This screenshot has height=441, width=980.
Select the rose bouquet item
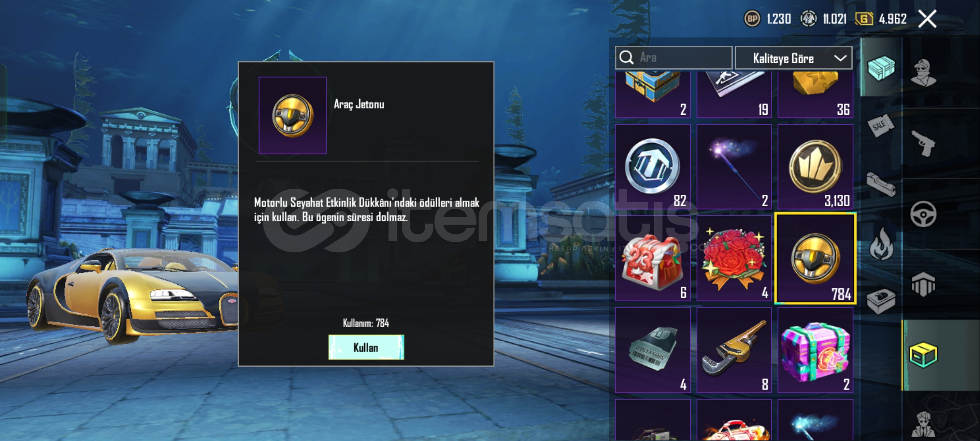point(734,258)
